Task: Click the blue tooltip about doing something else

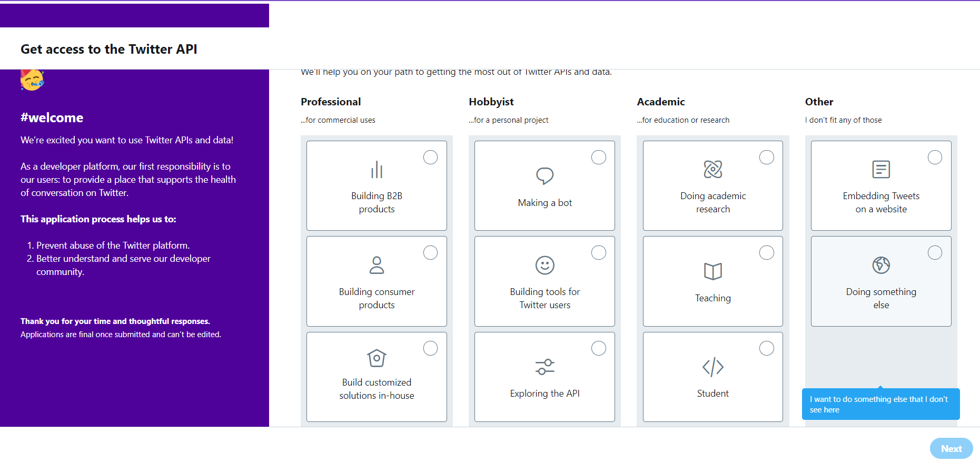Action: 880,404
